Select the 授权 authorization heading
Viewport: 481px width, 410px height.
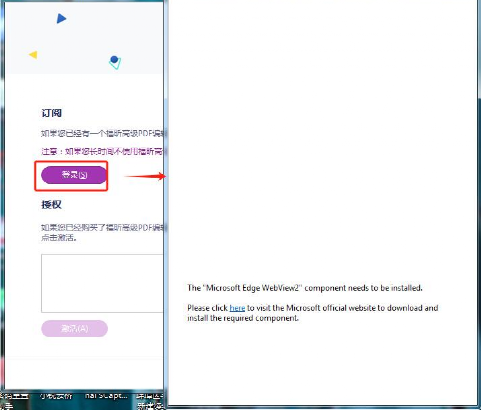pyautogui.click(x=51, y=204)
